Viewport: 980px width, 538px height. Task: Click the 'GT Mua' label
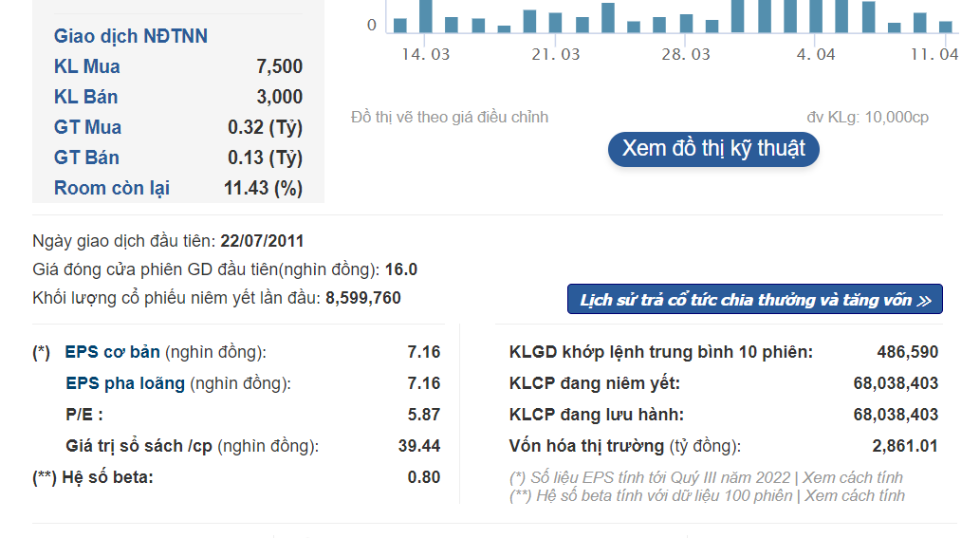[x=87, y=127]
